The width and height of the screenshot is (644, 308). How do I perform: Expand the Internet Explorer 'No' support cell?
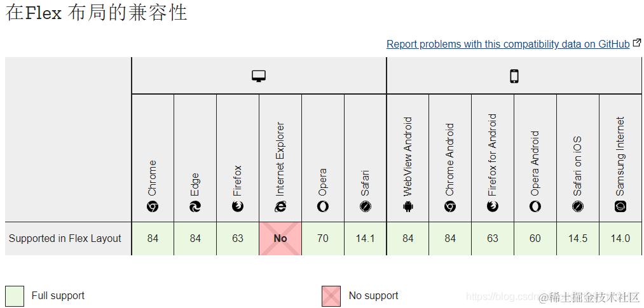pyautogui.click(x=280, y=238)
